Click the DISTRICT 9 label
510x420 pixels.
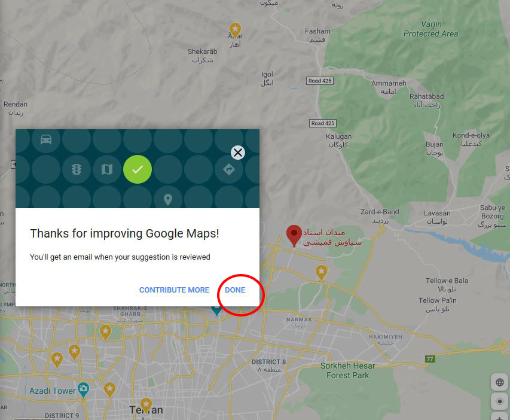[62, 415]
